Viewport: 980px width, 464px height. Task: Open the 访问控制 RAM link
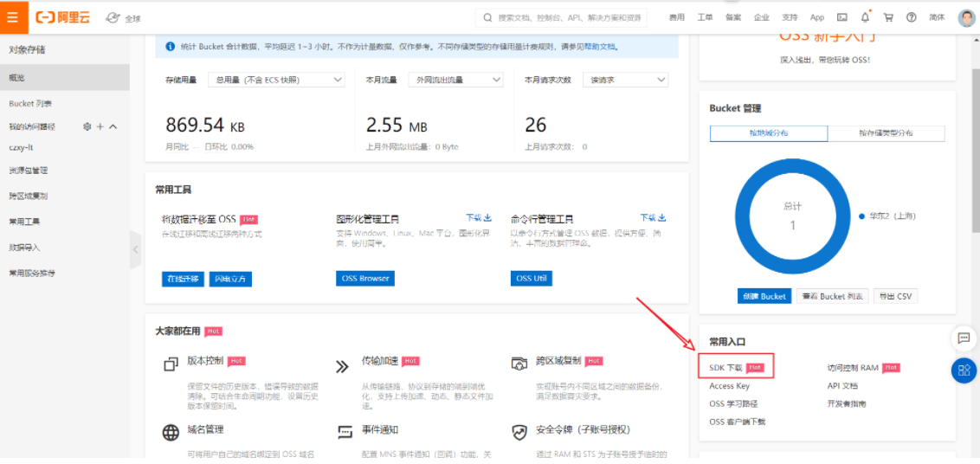click(853, 368)
